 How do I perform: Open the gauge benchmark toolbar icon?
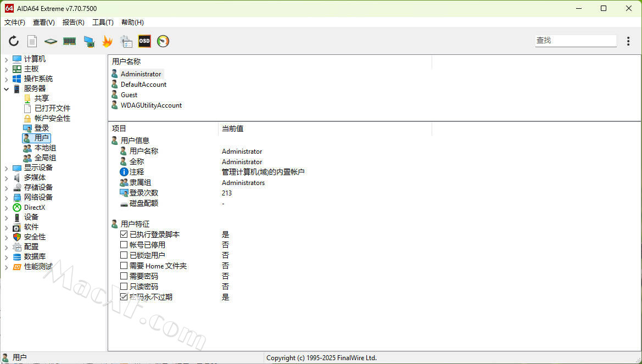pos(163,41)
